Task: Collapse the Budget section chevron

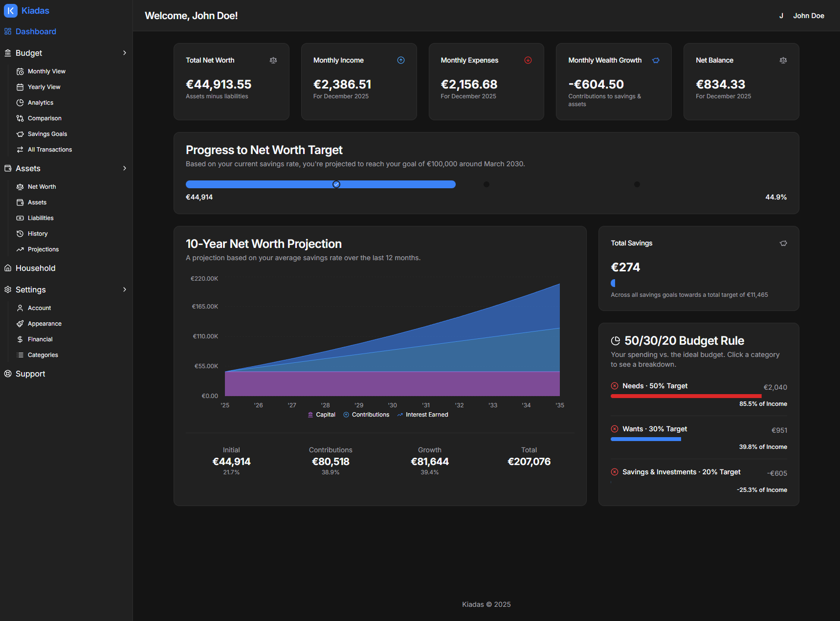Action: tap(125, 53)
